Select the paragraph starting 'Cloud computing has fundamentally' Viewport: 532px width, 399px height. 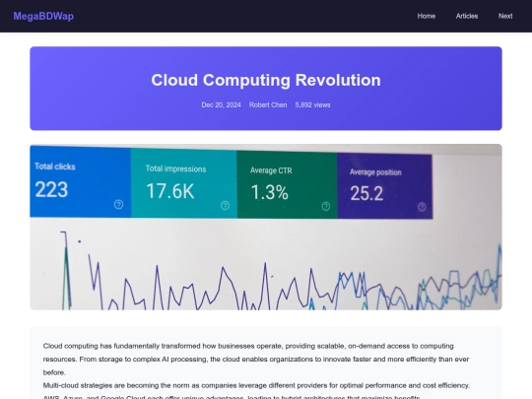[256, 359]
